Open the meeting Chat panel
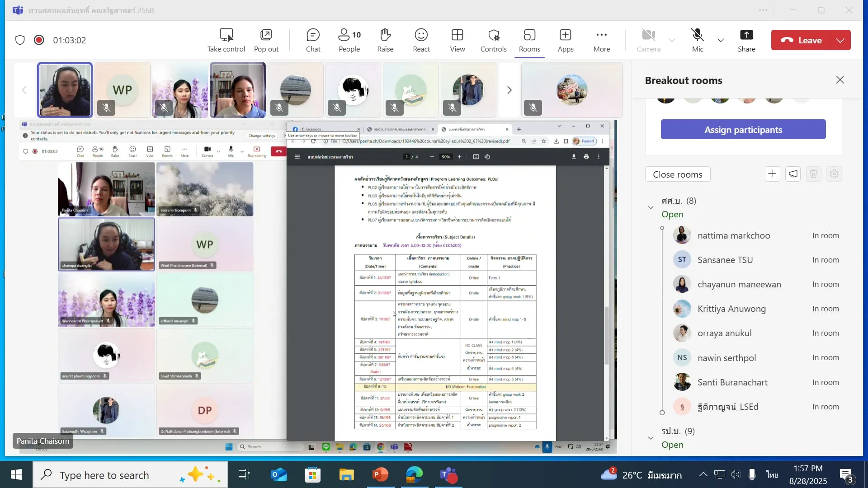This screenshot has width=868, height=488. (313, 40)
